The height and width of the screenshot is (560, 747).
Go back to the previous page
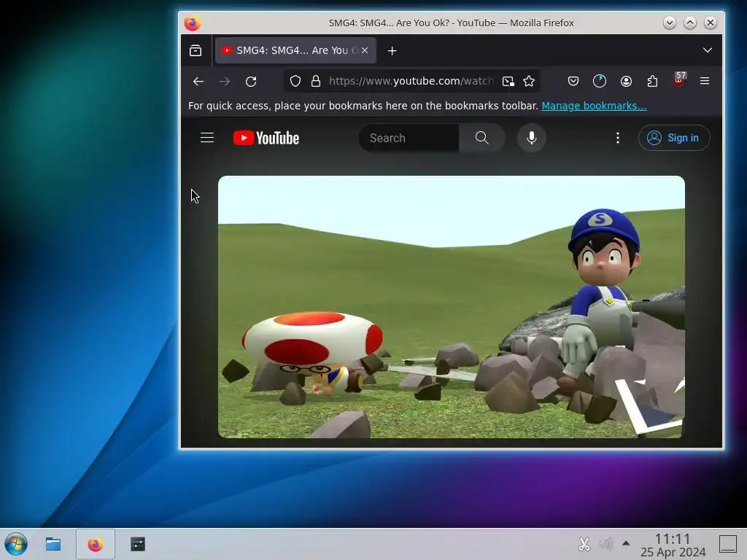(x=198, y=82)
